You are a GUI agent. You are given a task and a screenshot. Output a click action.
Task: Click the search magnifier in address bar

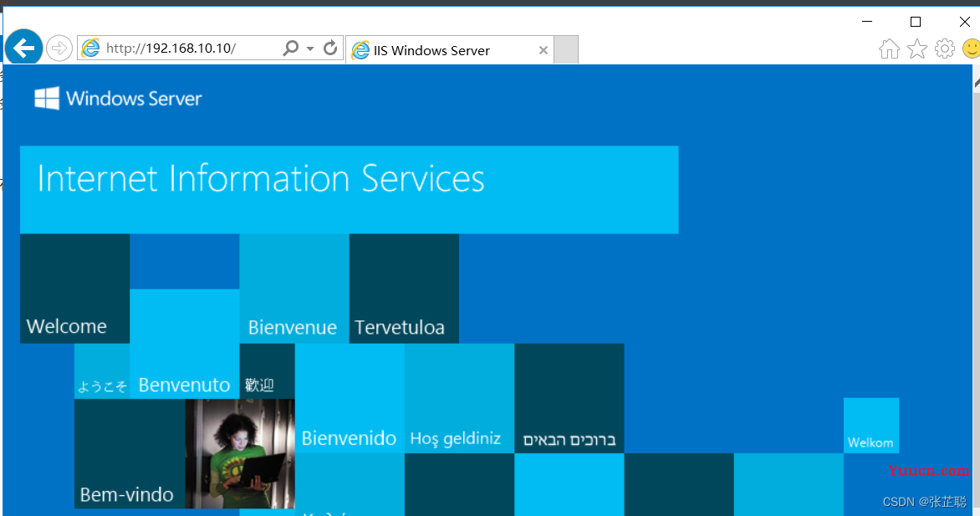pyautogui.click(x=291, y=49)
